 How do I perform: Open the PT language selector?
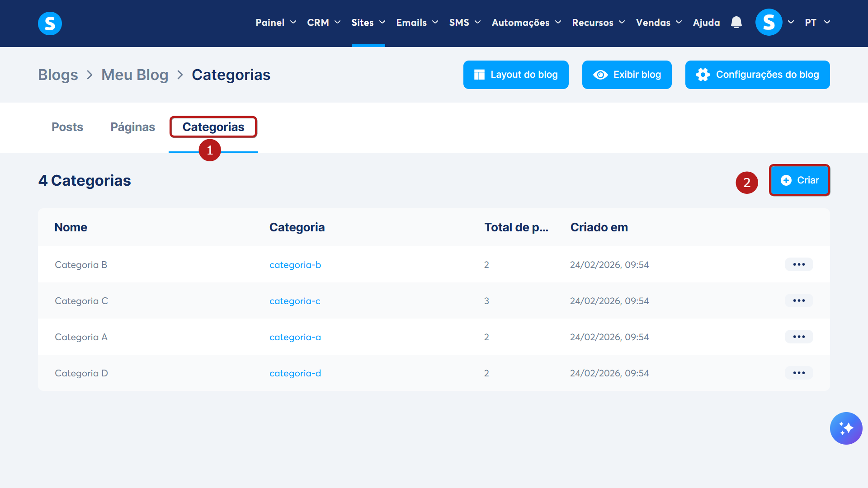(817, 23)
